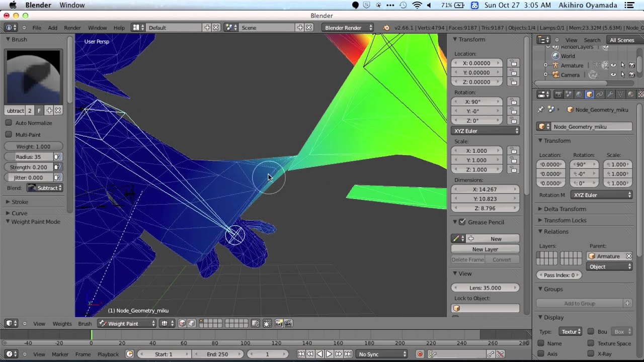Enable the Auto Normalize checkbox

click(9, 123)
